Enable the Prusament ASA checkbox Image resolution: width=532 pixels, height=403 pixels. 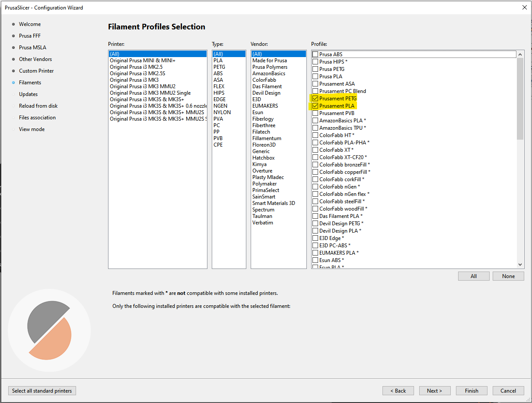(x=315, y=84)
